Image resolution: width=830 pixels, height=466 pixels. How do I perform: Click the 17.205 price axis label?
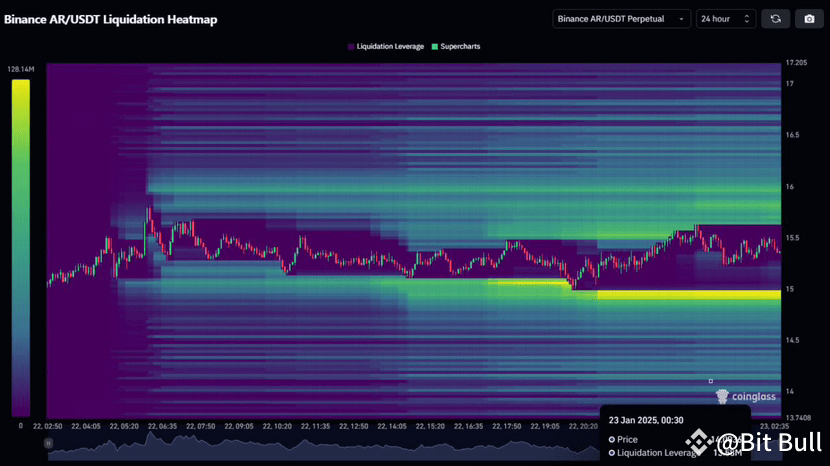tap(796, 62)
